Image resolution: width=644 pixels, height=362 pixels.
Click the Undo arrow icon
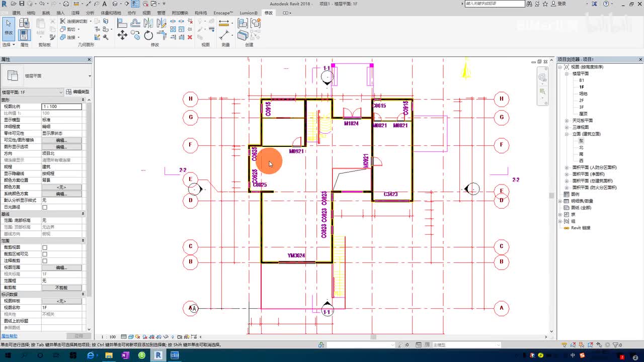coord(41,4)
